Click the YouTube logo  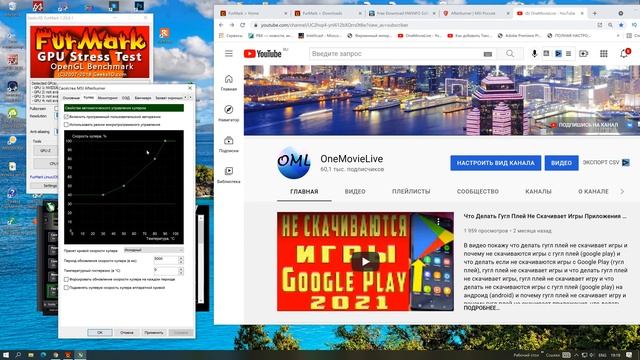263,53
